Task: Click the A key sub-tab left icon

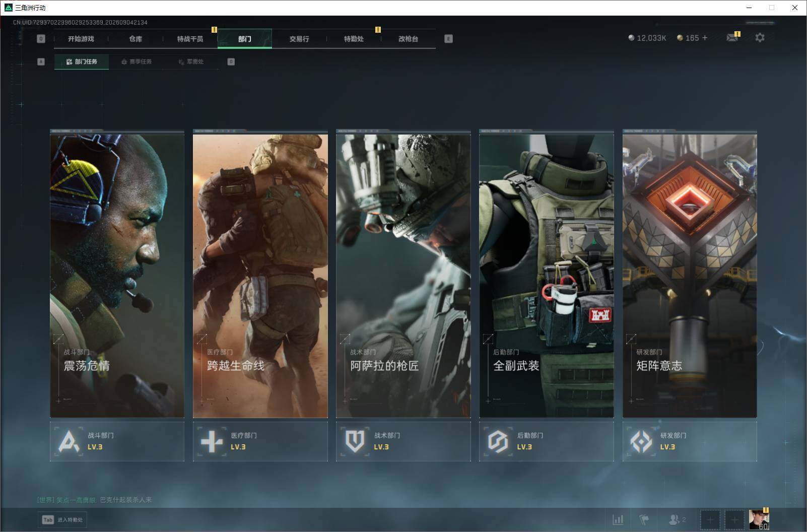Action: pyautogui.click(x=41, y=61)
